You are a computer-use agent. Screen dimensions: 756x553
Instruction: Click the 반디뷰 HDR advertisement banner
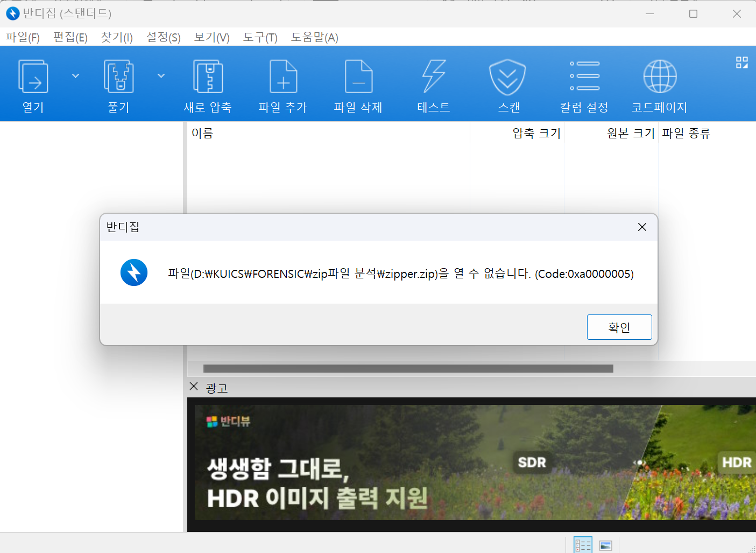click(475, 463)
